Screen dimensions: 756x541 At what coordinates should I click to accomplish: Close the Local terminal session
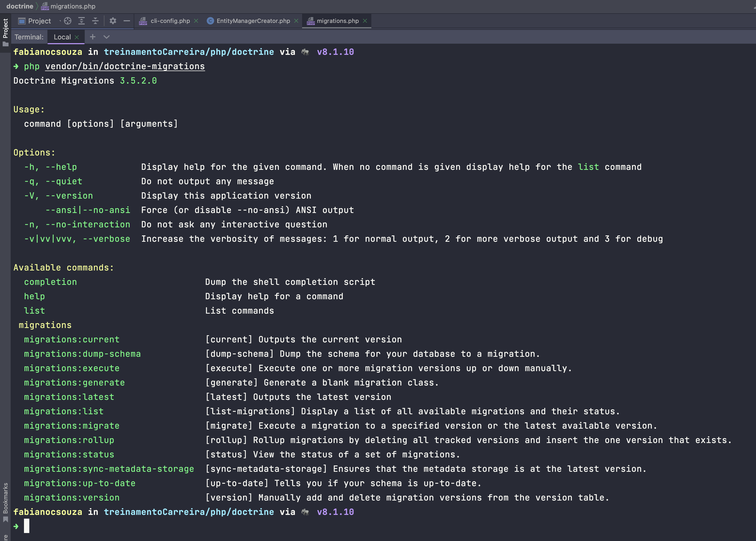tap(77, 37)
